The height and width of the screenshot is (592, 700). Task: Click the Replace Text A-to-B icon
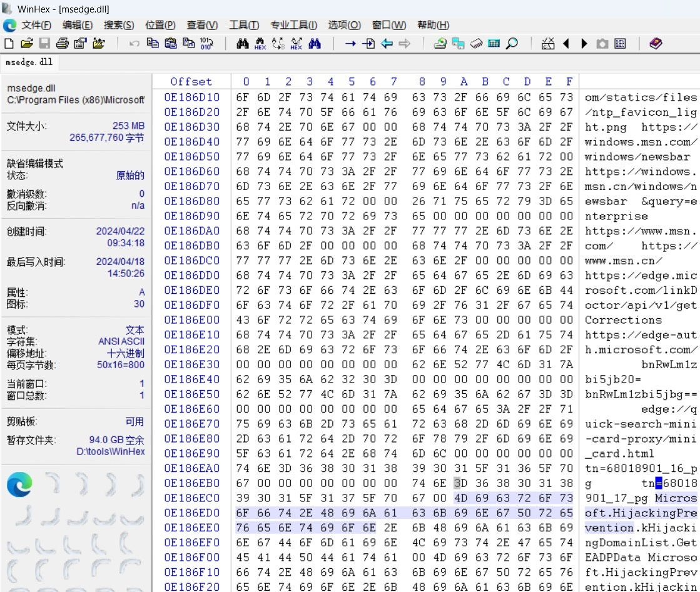(x=278, y=44)
